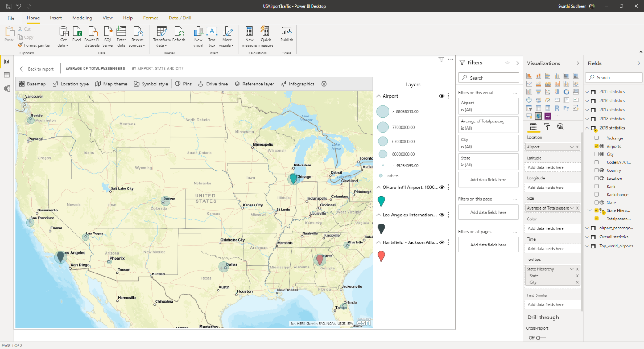Open the Basemap map tool
644x349 pixels.
pyautogui.click(x=32, y=84)
